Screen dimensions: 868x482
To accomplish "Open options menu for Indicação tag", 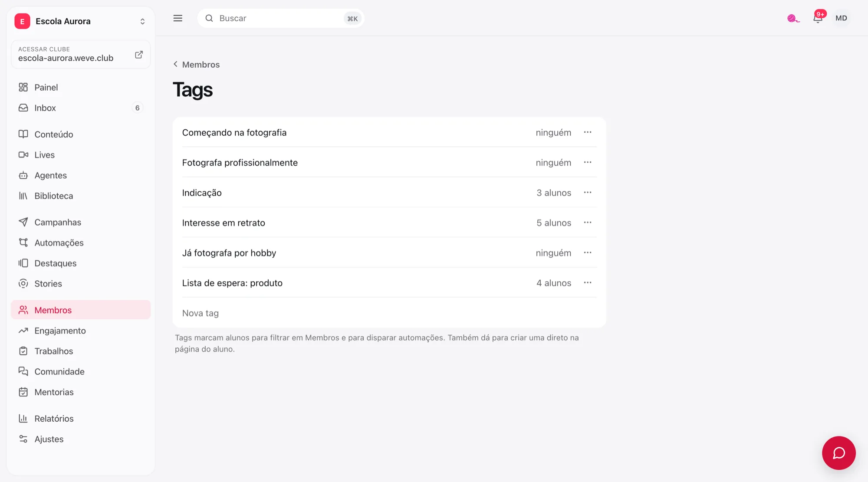I will [588, 193].
